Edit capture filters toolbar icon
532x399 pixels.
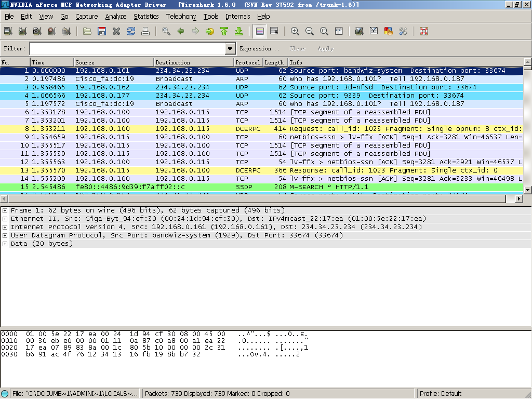coord(360,32)
